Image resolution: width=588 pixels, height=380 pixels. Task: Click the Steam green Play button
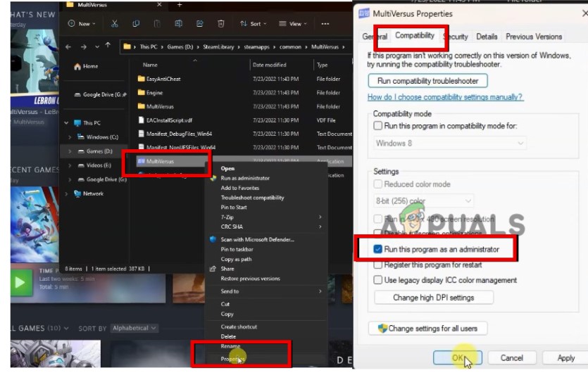tap(20, 281)
